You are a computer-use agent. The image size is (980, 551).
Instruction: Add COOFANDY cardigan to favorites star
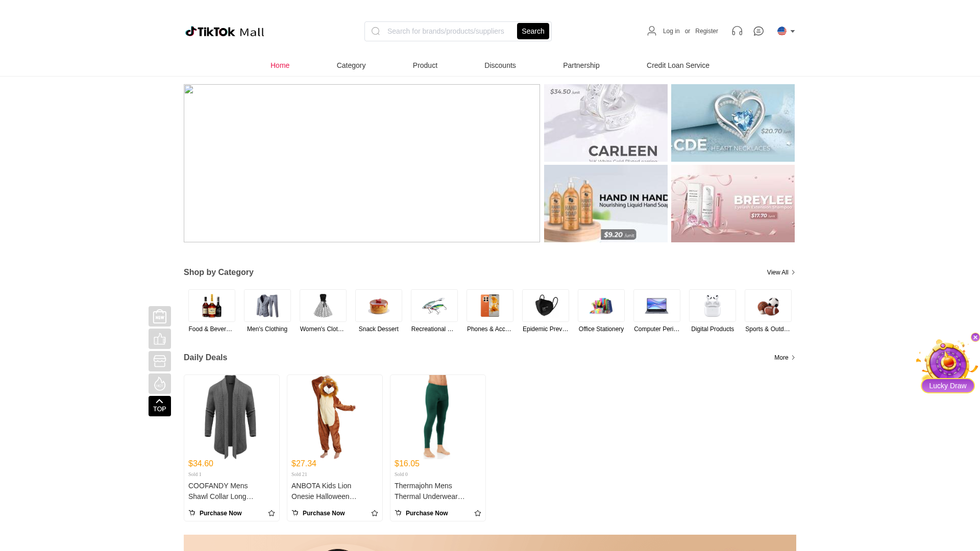[x=272, y=513]
